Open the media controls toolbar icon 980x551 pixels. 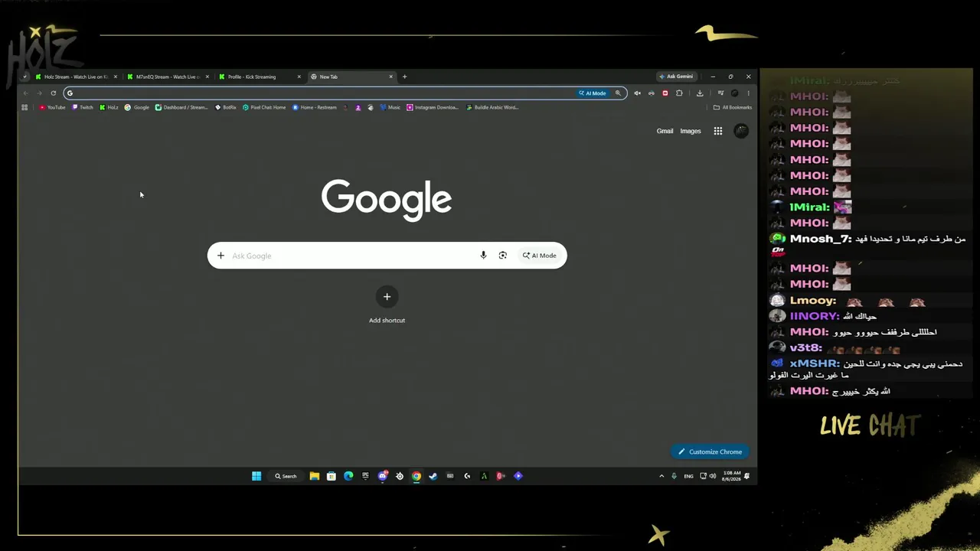(720, 93)
